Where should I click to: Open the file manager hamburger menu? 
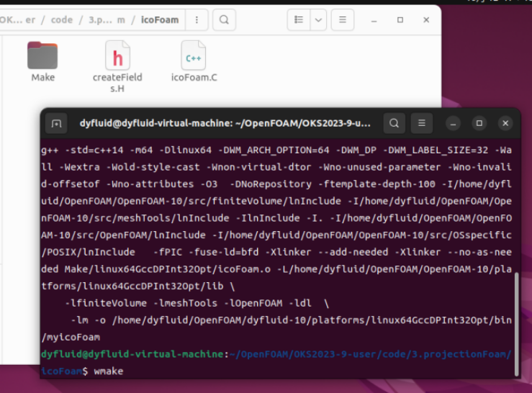(x=343, y=20)
